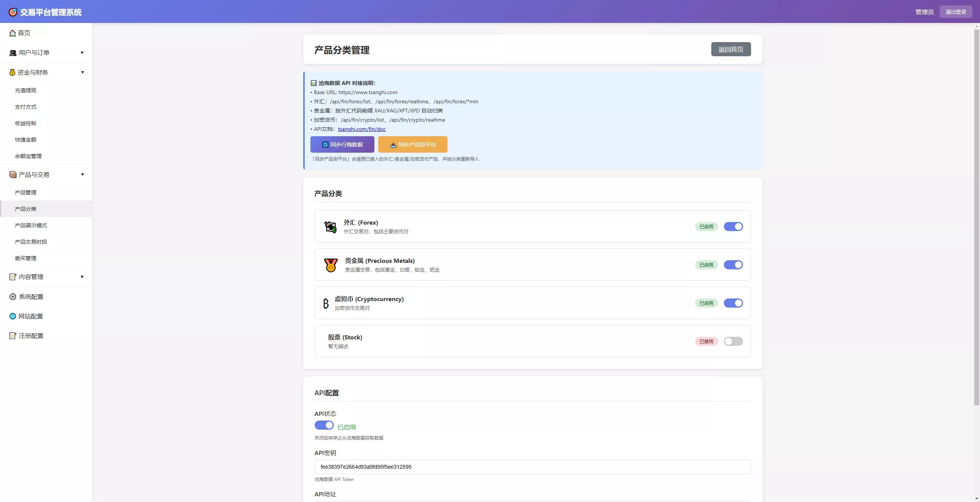This screenshot has height=502, width=980.
Task: Click the Bitcoin symbol for Cryptocurrency
Action: (326, 303)
